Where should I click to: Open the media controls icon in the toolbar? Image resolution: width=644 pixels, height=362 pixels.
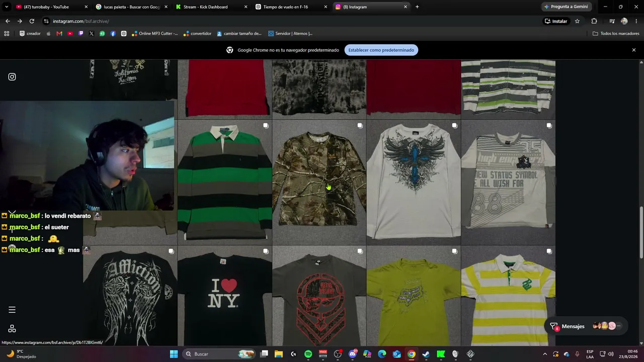[612, 21]
